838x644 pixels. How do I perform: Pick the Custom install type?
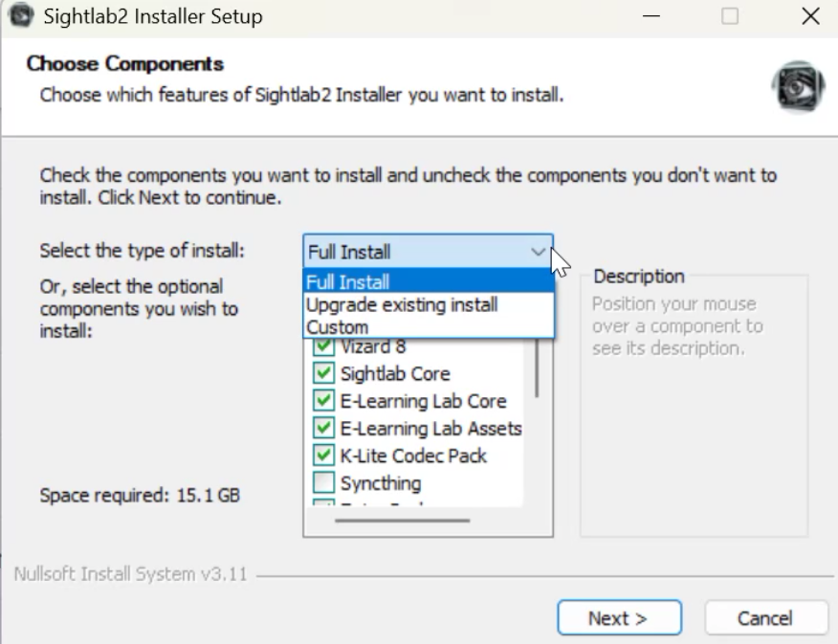(x=429, y=327)
